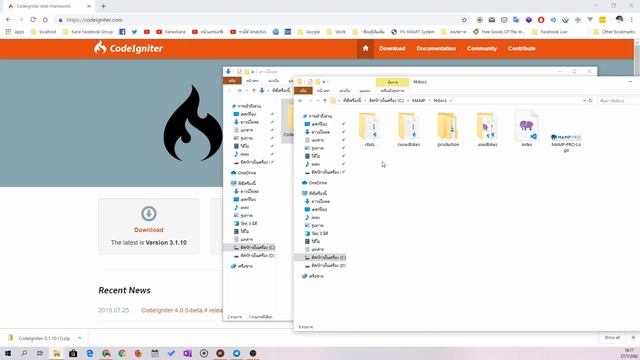640x360 pixels.
Task: Open the Apps grid in the bookmarks bar
Action: click(15, 31)
